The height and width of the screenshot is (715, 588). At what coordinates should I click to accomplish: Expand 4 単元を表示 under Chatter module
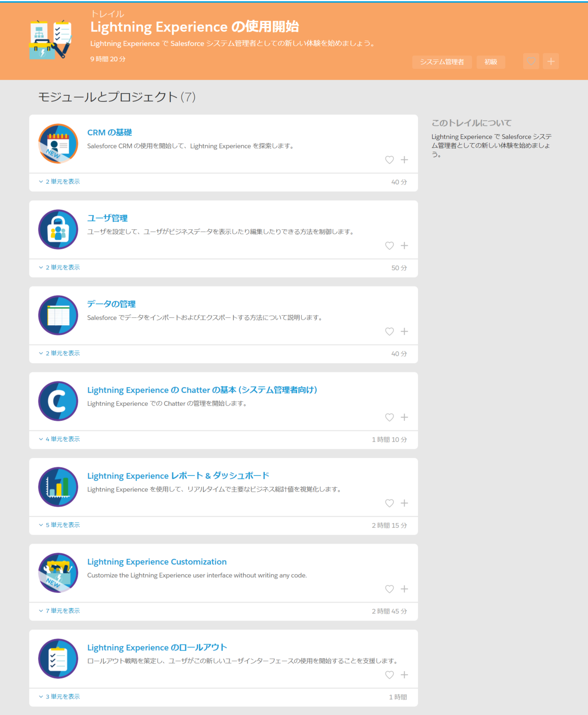click(59, 439)
